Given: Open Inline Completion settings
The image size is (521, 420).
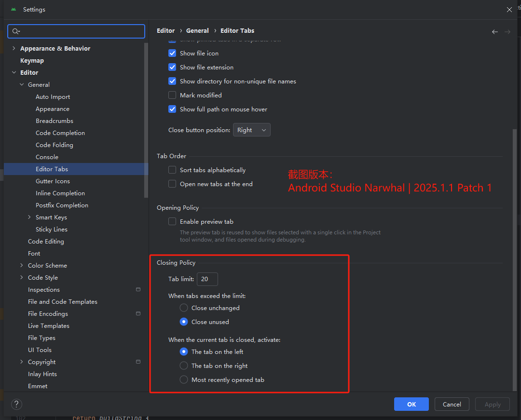Looking at the screenshot, I should (x=60, y=193).
